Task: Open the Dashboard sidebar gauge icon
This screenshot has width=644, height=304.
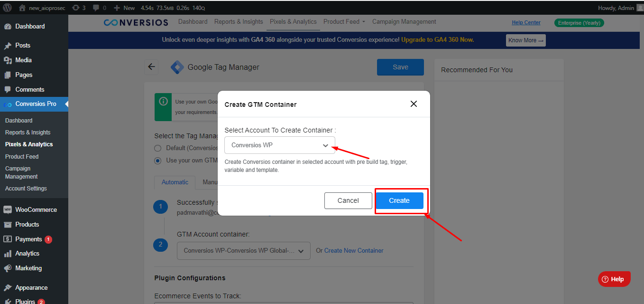Action: click(8, 26)
